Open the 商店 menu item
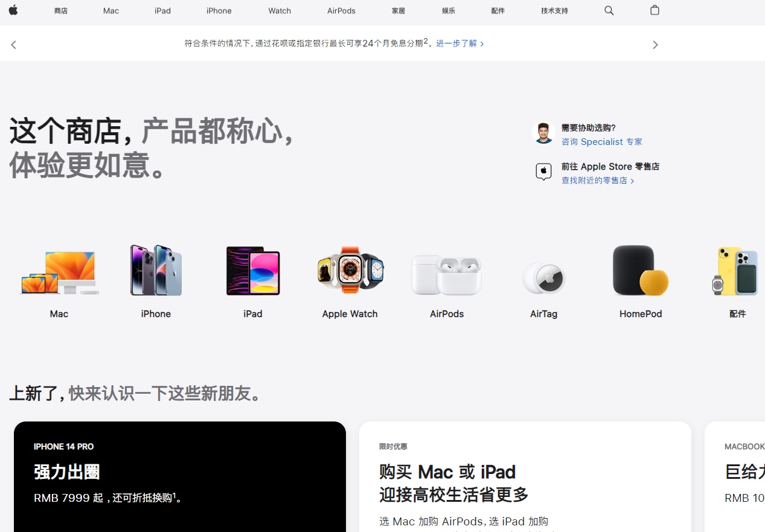This screenshot has height=532, width=765. point(61,11)
